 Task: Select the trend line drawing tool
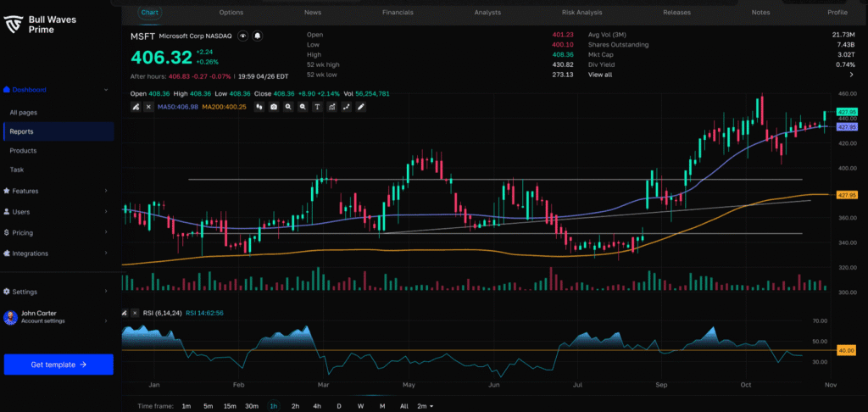[x=346, y=107]
